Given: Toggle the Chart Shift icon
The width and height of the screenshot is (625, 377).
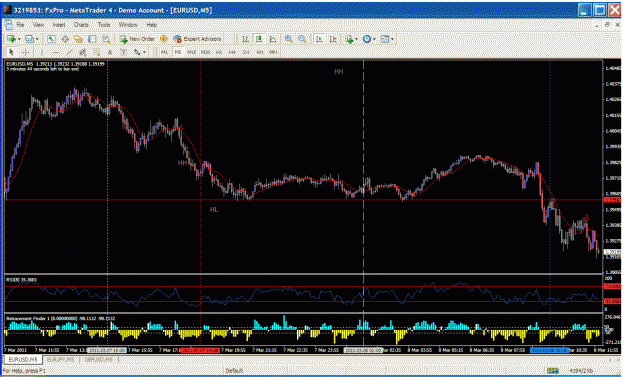Looking at the screenshot, I should pyautogui.click(x=333, y=39).
